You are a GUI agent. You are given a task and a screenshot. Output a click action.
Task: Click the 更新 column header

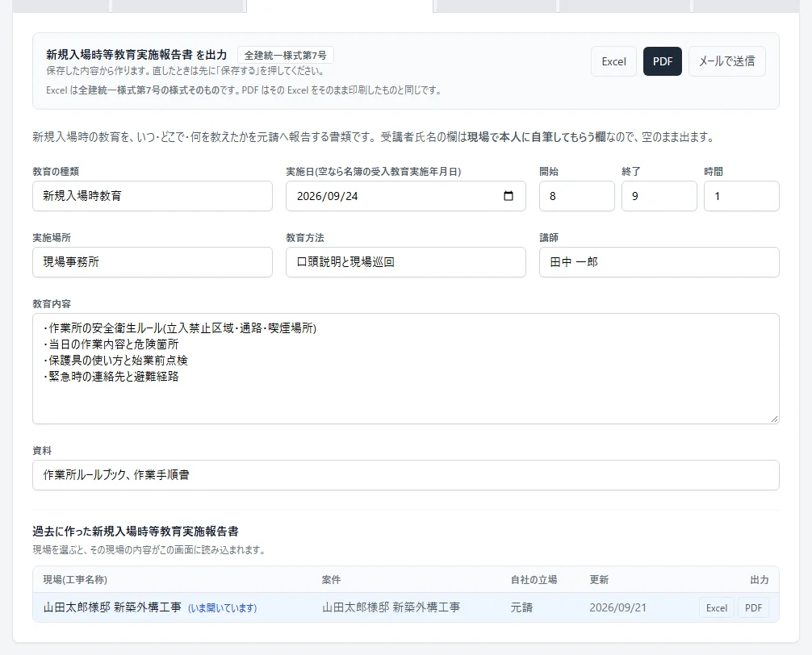pos(599,580)
